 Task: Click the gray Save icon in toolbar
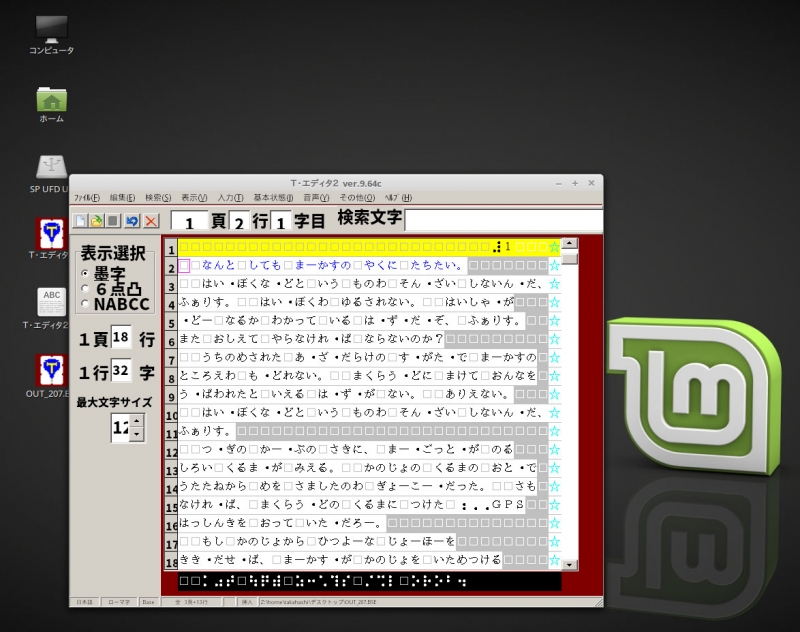click(x=115, y=221)
